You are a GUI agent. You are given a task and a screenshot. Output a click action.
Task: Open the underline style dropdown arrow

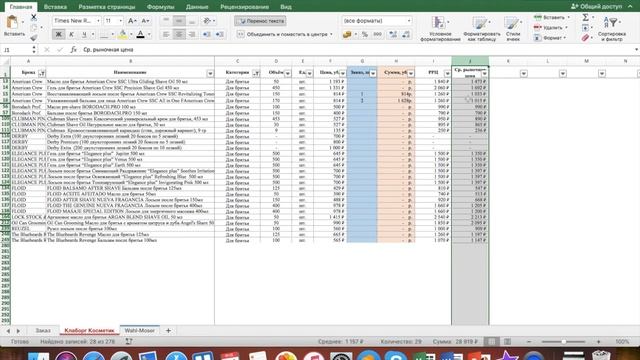point(93,35)
